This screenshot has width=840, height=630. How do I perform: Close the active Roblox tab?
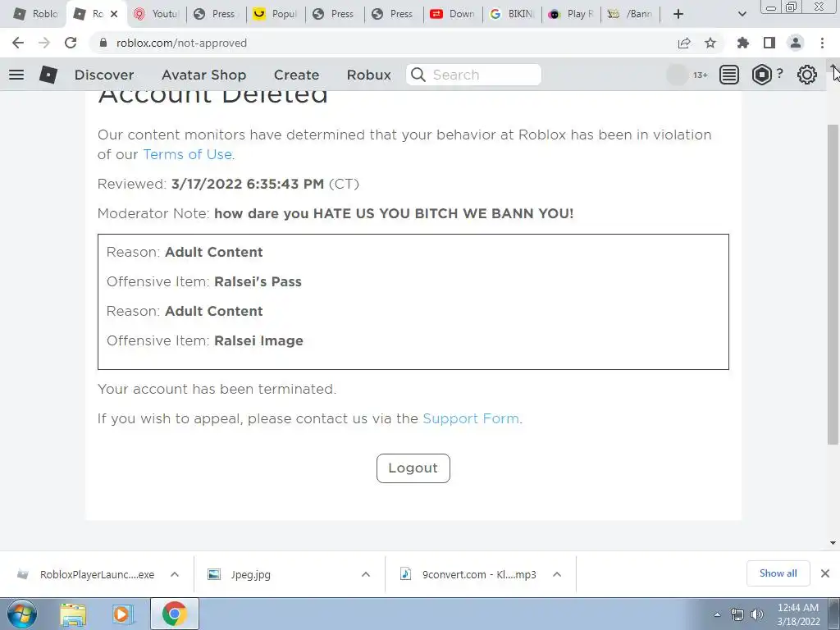[113, 14]
